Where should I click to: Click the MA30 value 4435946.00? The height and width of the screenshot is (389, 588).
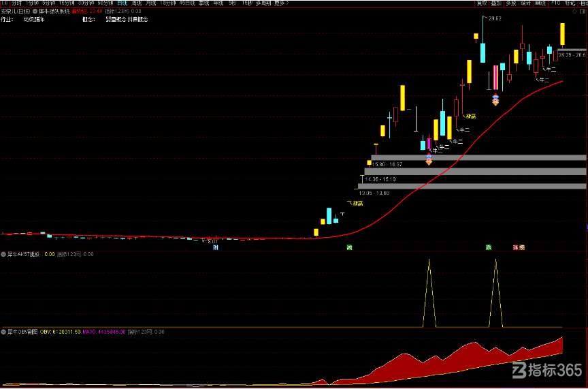pos(112,332)
